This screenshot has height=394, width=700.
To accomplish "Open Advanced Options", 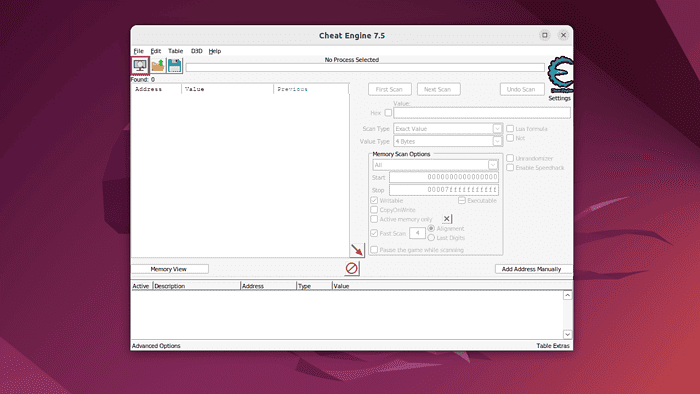I will click(x=156, y=346).
